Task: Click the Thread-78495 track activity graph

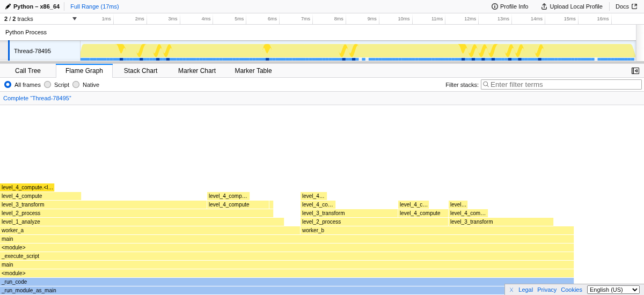Action: click(x=357, y=51)
